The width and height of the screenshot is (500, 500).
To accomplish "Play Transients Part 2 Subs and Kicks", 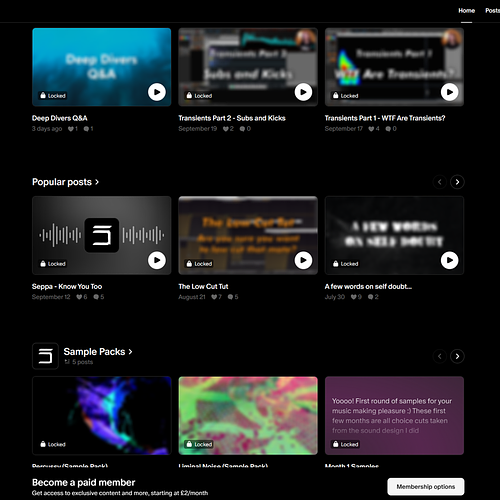I will pyautogui.click(x=303, y=92).
